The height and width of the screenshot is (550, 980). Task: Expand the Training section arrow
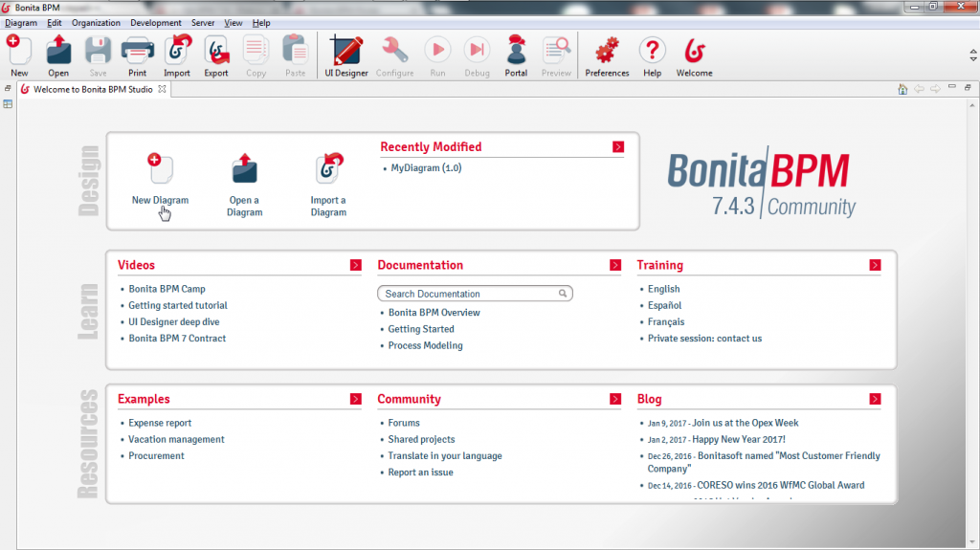click(x=875, y=265)
